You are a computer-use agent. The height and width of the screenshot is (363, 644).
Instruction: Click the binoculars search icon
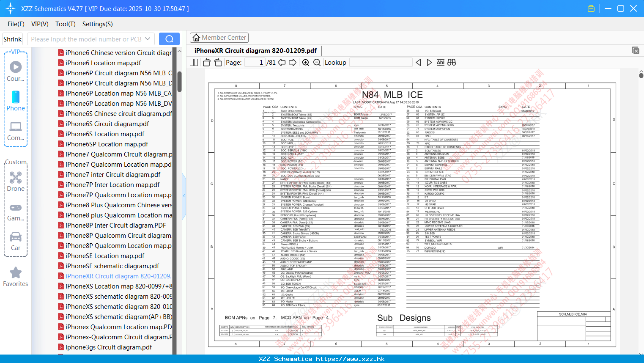point(452,63)
